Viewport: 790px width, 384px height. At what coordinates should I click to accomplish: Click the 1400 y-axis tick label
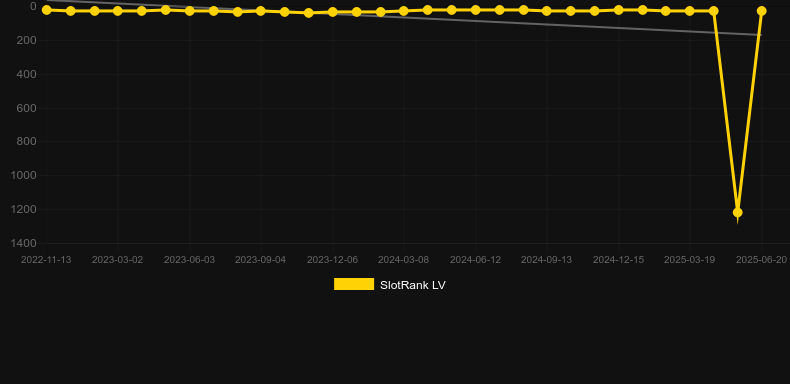click(26, 243)
